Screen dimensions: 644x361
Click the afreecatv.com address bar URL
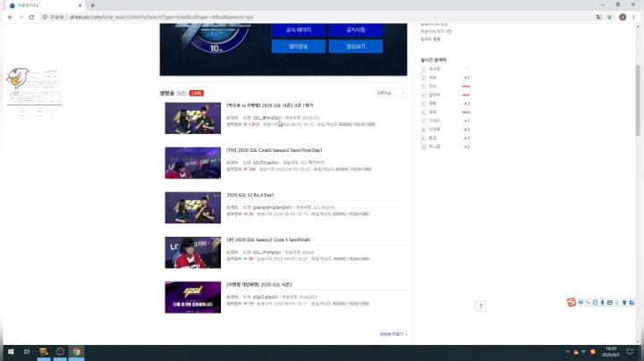coord(161,17)
